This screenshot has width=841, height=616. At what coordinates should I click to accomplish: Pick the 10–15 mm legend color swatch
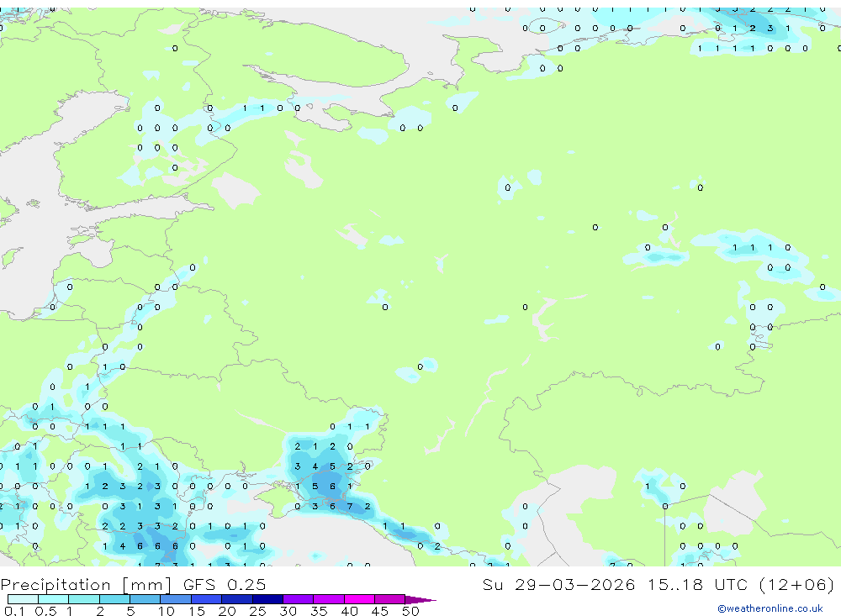coord(176,599)
